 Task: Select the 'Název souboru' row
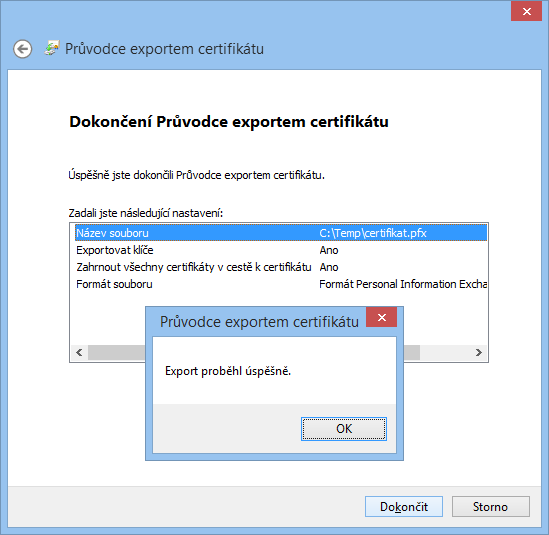pos(281,233)
